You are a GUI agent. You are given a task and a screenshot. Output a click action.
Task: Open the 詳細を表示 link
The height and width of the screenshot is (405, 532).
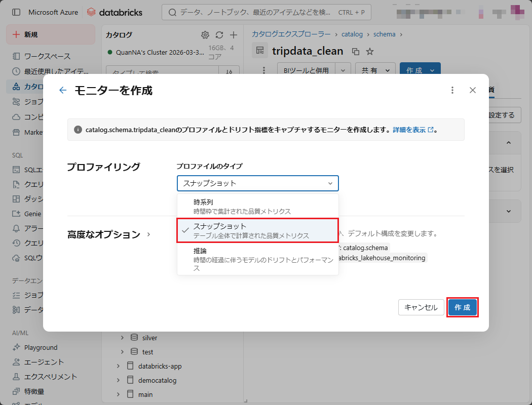click(413, 130)
